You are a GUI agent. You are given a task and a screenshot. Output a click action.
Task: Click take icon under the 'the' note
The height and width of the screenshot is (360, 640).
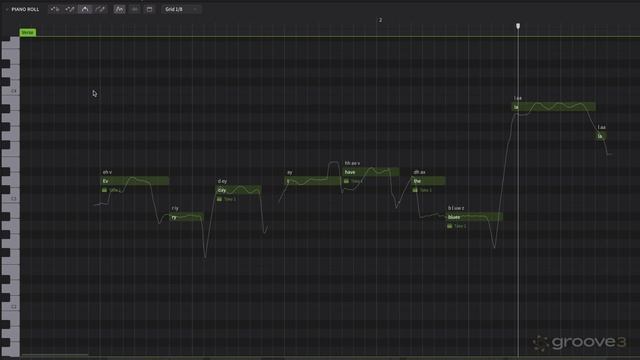click(415, 190)
